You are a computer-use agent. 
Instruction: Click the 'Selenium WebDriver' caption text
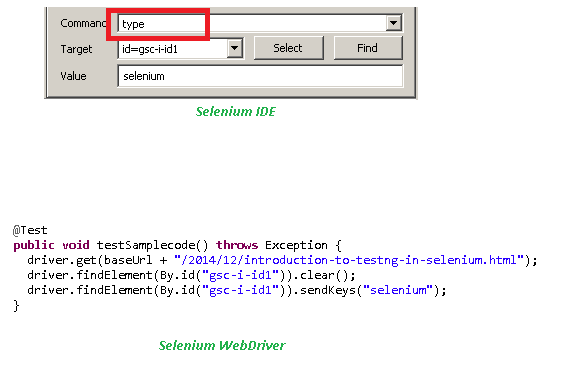click(x=222, y=346)
